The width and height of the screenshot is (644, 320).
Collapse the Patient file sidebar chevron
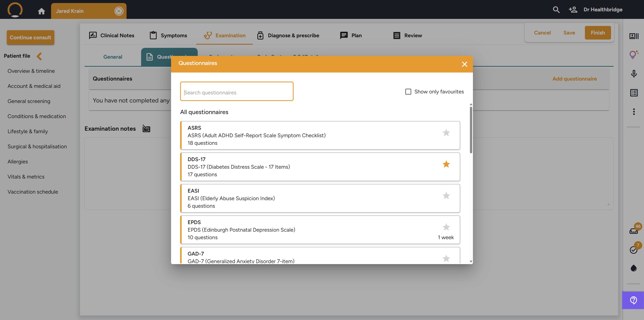(39, 56)
